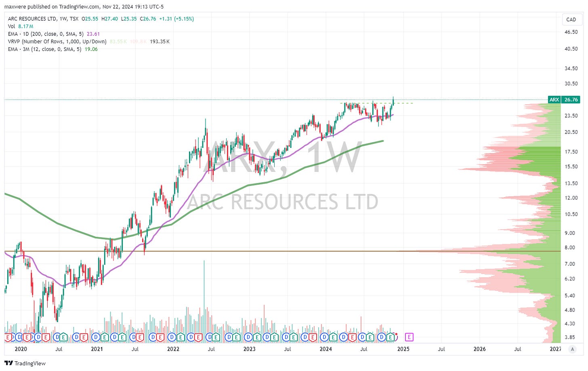Click the 4.30 price axis label
The image size is (588, 371).
pos(570,324)
